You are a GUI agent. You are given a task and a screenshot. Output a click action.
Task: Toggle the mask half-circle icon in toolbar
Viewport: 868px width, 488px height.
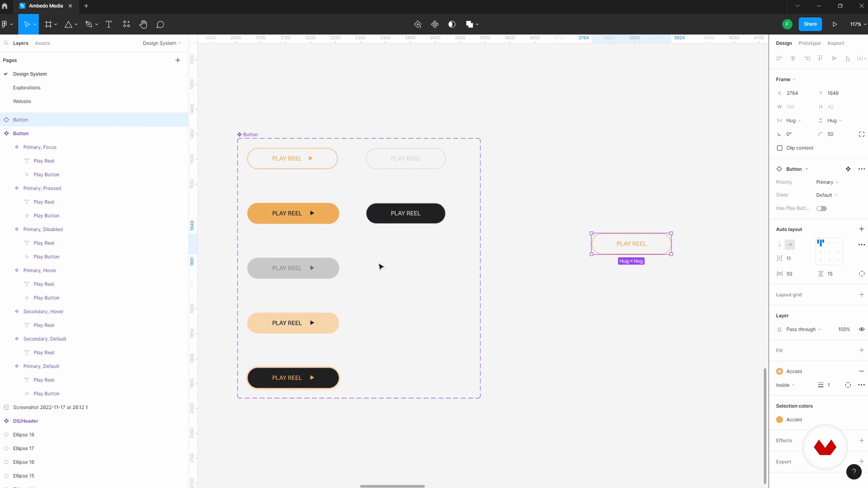[x=452, y=24]
